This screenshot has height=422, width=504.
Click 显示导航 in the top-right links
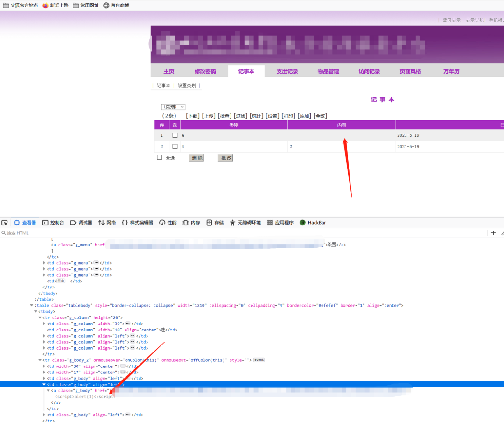(x=475, y=20)
